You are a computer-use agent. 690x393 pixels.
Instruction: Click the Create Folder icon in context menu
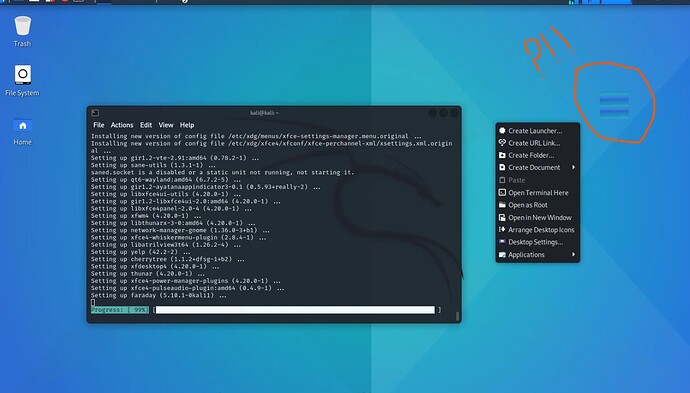pyautogui.click(x=502, y=155)
